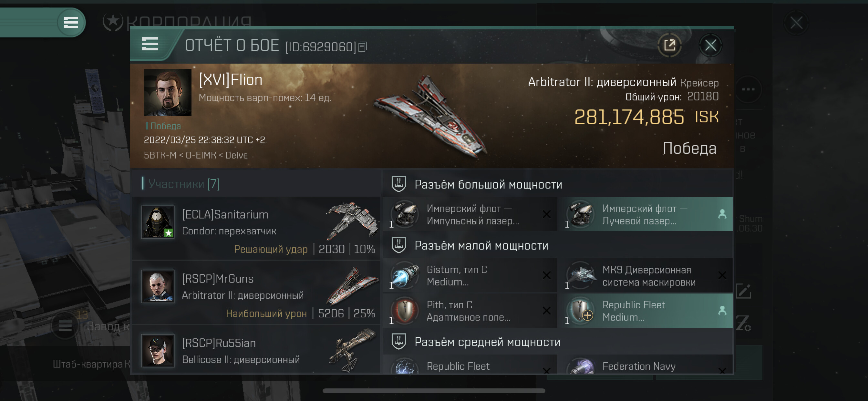Image resolution: width=868 pixels, height=401 pixels.
Task: Open the Participants [7] tab
Action: 184,184
